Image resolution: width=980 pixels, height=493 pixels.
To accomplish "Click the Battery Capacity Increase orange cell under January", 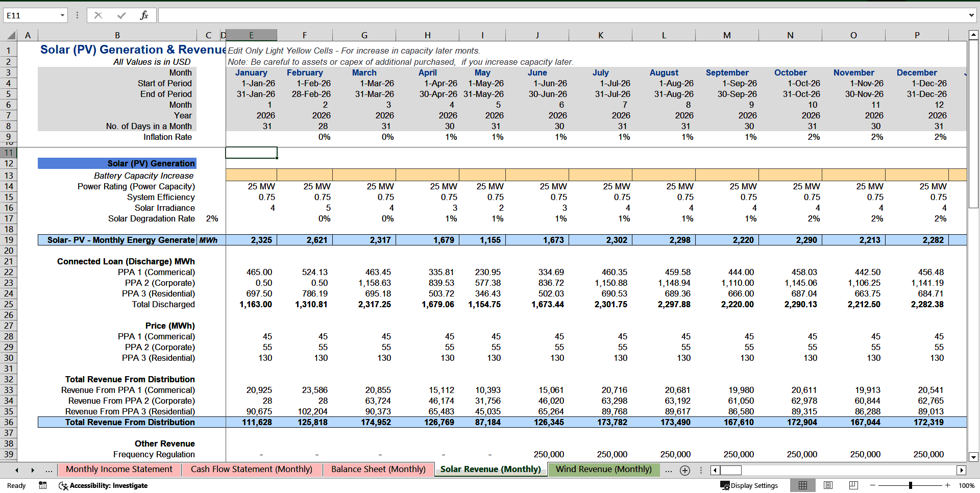I will (251, 175).
